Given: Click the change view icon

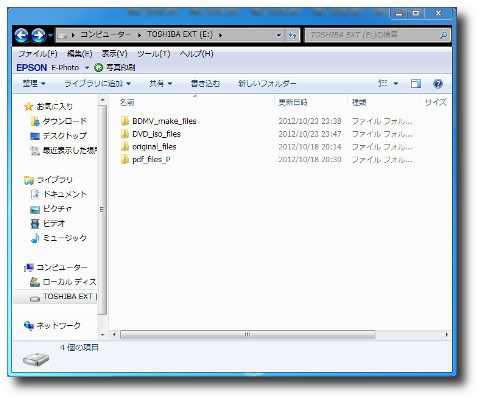Looking at the screenshot, I should click(383, 83).
